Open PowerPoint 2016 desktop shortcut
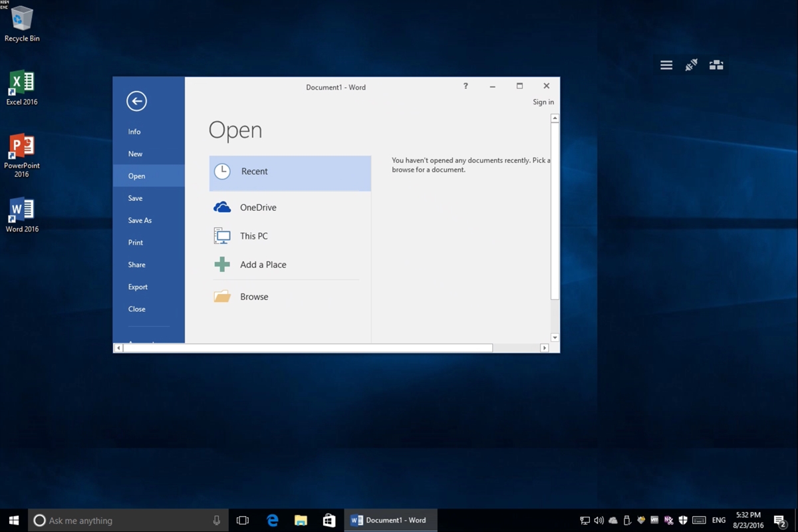 (22, 155)
